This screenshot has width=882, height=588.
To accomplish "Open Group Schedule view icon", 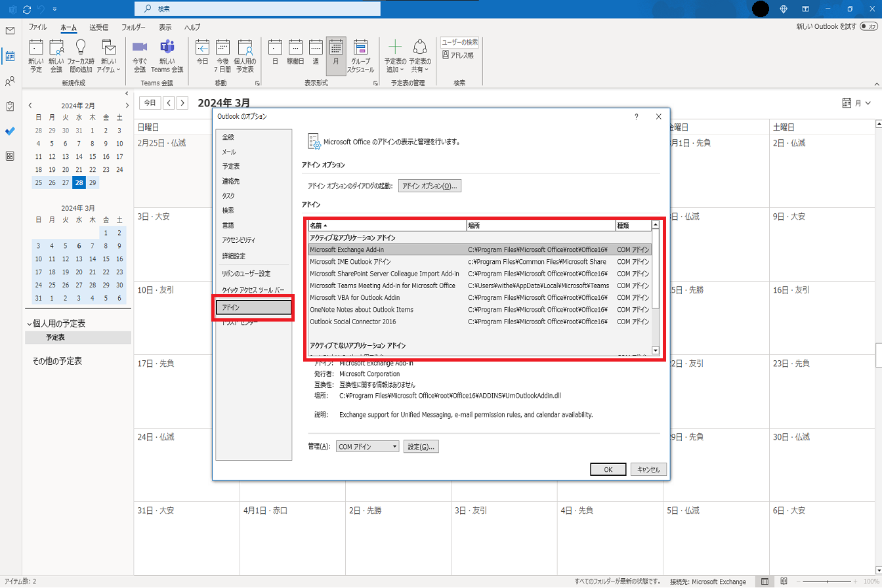I will pyautogui.click(x=360, y=48).
